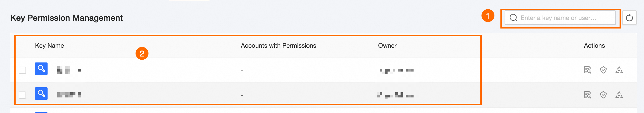
Task: Click the magnifier icon in the search box
Action: point(513,18)
